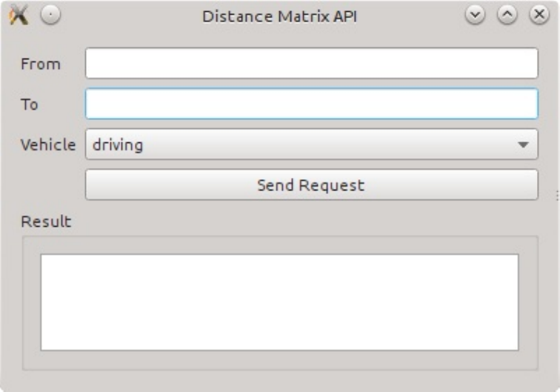This screenshot has height=392, width=560.
Task: Click the Result heading label
Action: pos(46,222)
